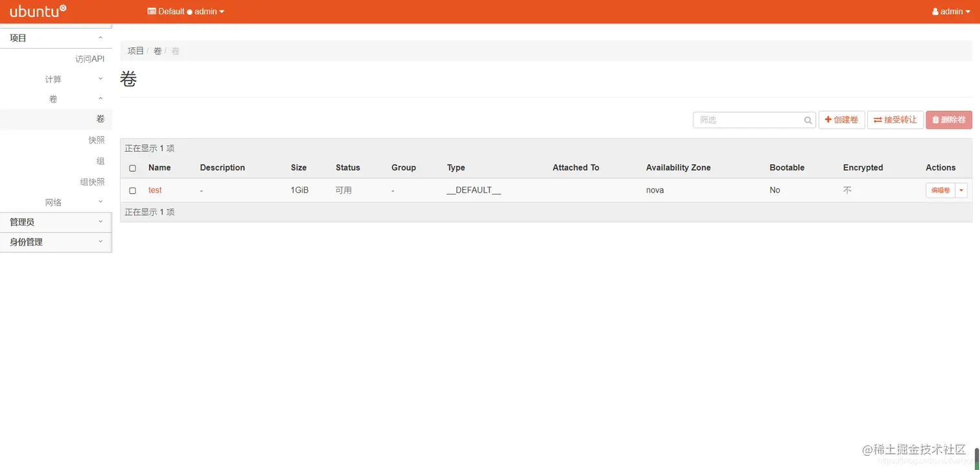Expand the 身份管理 sidebar section

coord(56,242)
